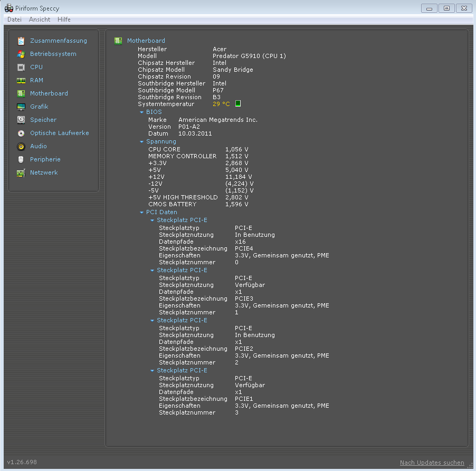Open the Grafik monitor icon
Image resolution: width=476 pixels, height=471 pixels.
coord(21,107)
